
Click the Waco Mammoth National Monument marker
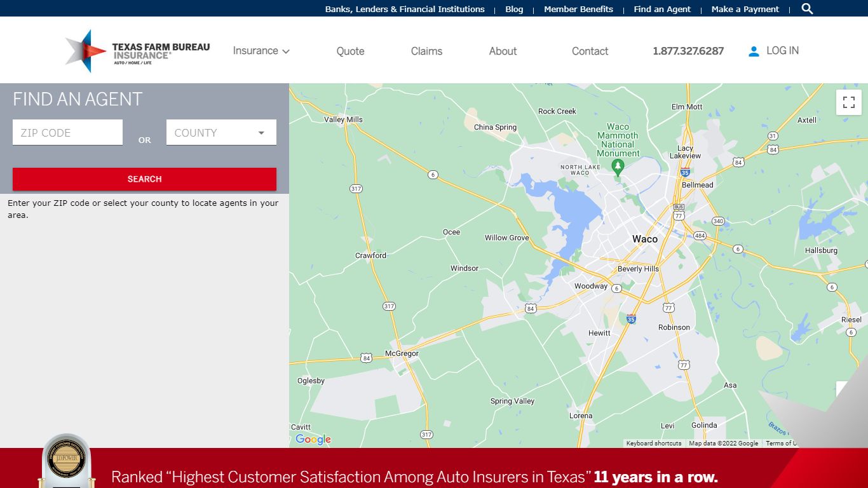tap(618, 167)
